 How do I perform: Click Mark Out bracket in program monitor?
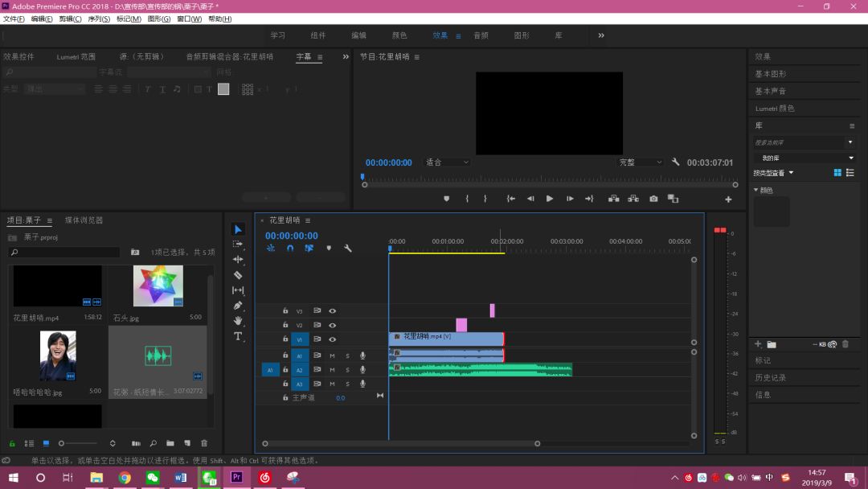(x=485, y=199)
